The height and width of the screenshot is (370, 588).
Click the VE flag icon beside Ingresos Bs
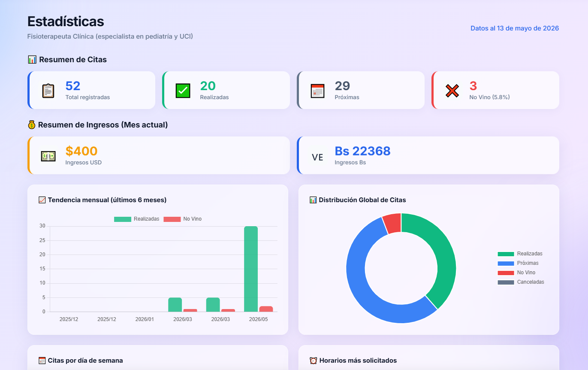tap(317, 157)
